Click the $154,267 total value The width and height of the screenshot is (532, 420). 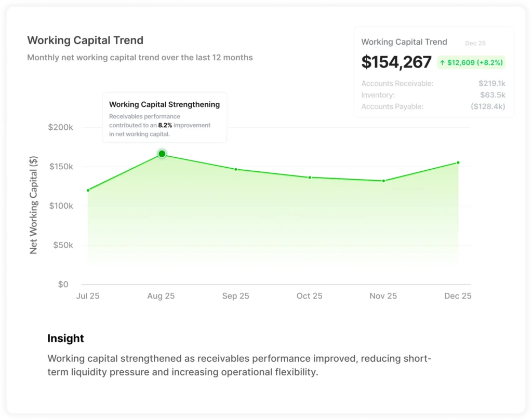tap(396, 62)
